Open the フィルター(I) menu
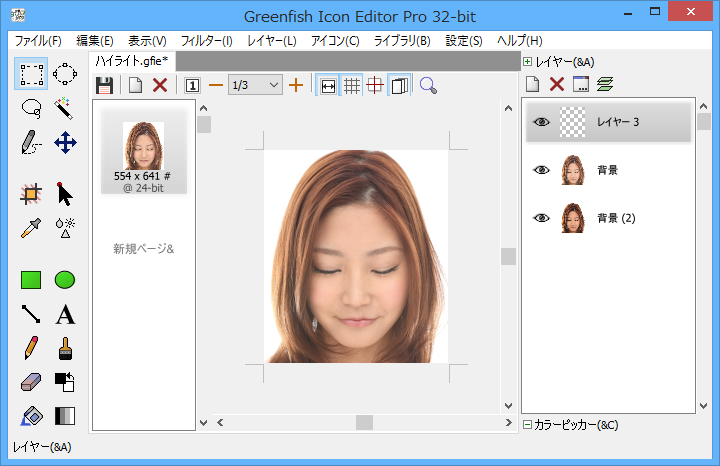This screenshot has width=720, height=466. click(x=206, y=41)
